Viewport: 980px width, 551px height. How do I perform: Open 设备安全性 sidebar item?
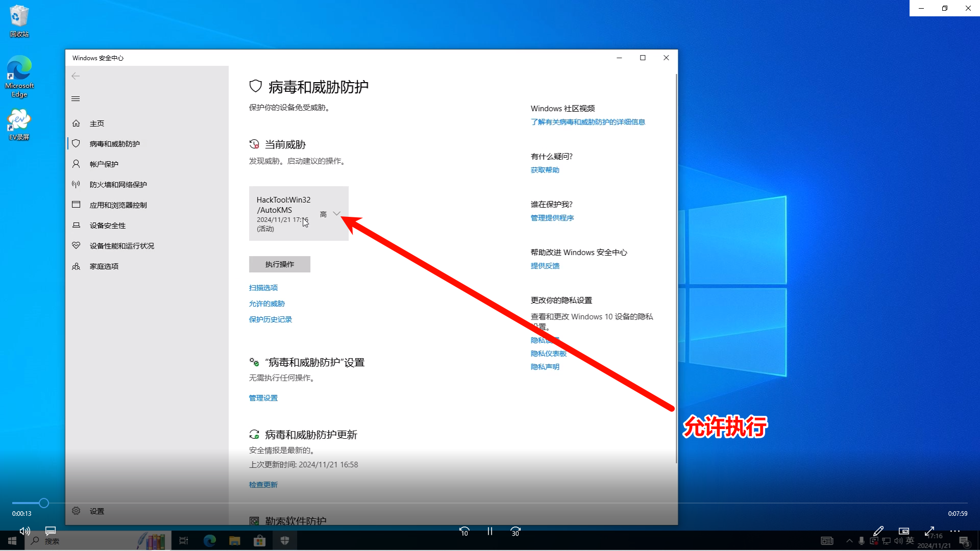147,226
